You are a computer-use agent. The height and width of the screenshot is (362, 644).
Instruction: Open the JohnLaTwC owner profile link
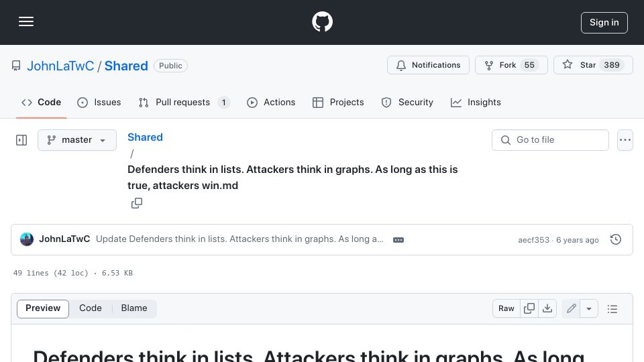pyautogui.click(x=60, y=66)
